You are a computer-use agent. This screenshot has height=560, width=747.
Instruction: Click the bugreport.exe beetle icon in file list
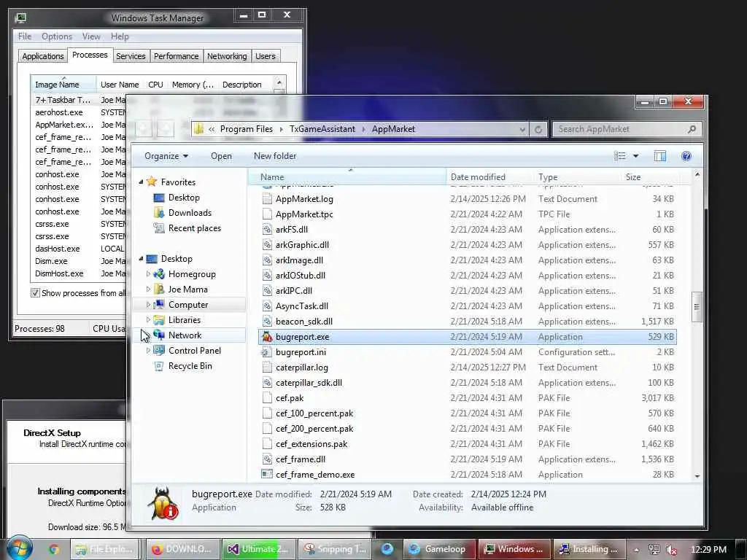click(267, 337)
